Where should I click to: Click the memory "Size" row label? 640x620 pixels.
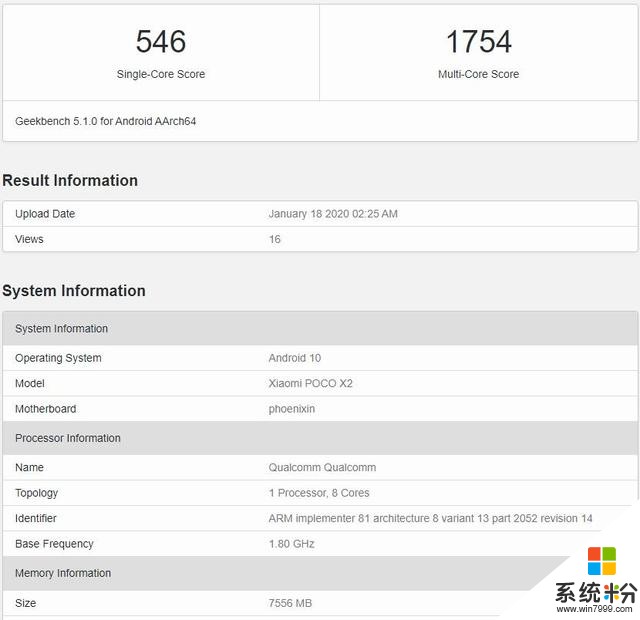(x=25, y=603)
